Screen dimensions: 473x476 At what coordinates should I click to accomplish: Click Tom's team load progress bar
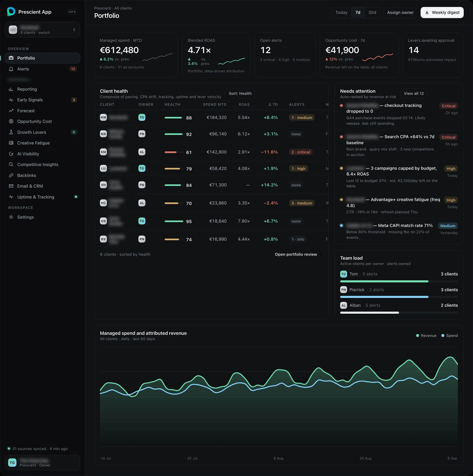click(x=399, y=281)
